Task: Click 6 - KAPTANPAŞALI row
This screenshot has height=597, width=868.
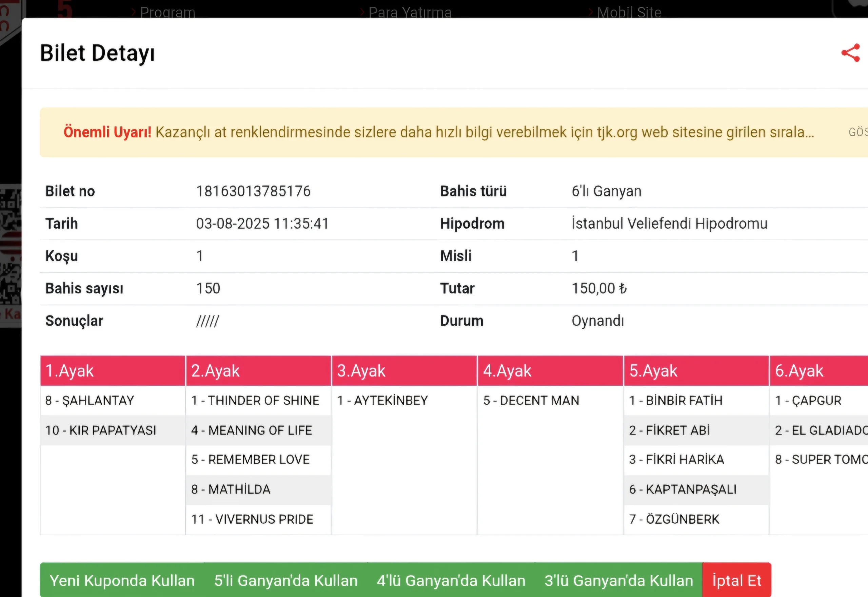Action: (683, 489)
